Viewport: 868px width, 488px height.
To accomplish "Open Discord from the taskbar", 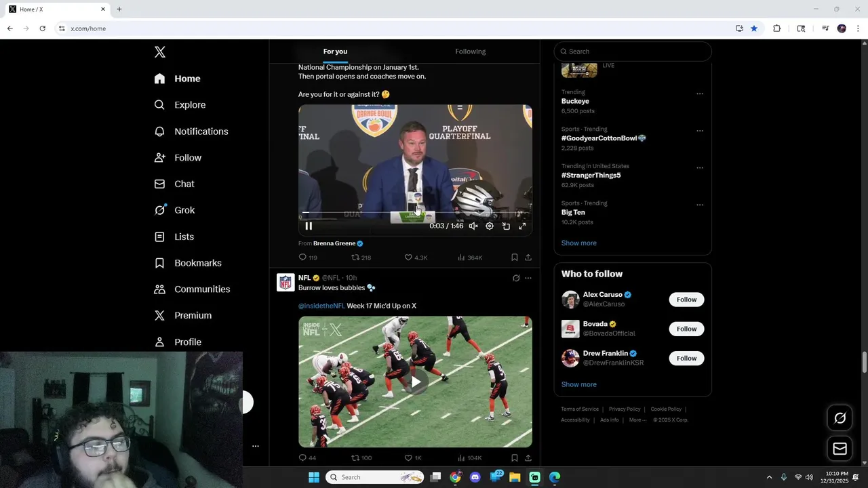I will click(475, 477).
